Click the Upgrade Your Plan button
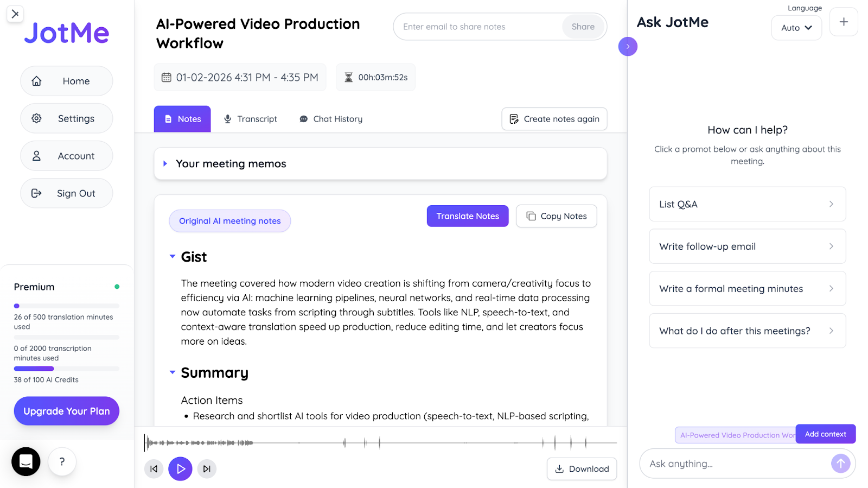This screenshot has height=488, width=868. click(67, 411)
